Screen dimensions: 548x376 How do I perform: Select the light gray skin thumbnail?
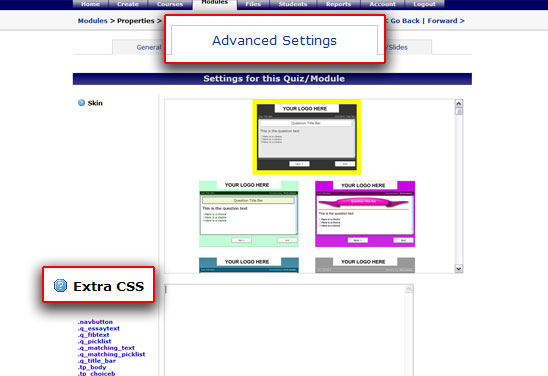tap(365, 265)
